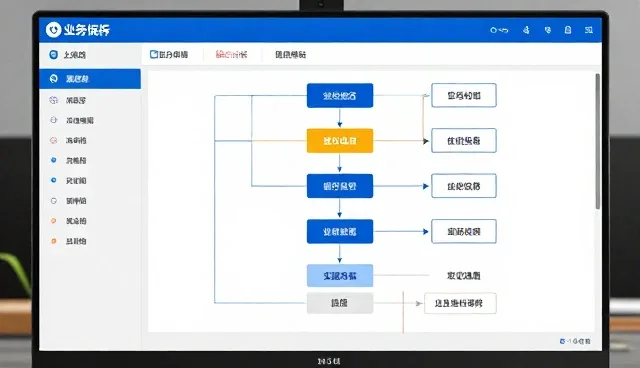
Task: Click the last icon after the clipboard icon
Action: pos(589,30)
